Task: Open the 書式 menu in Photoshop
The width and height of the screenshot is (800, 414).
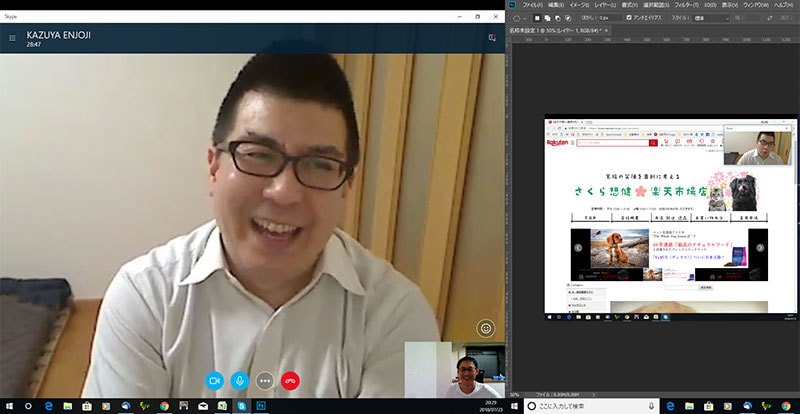Action: tap(631, 5)
